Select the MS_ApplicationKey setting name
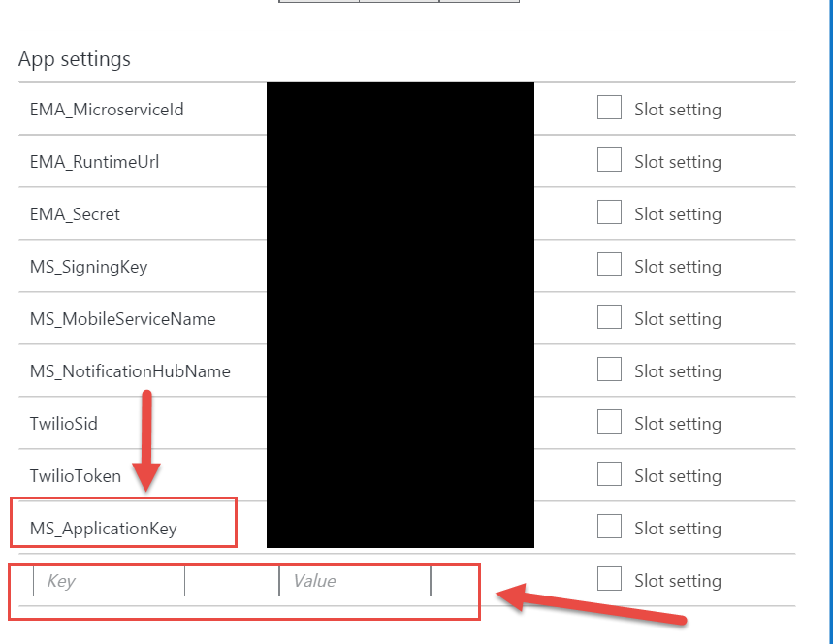This screenshot has width=833, height=644. click(x=104, y=529)
